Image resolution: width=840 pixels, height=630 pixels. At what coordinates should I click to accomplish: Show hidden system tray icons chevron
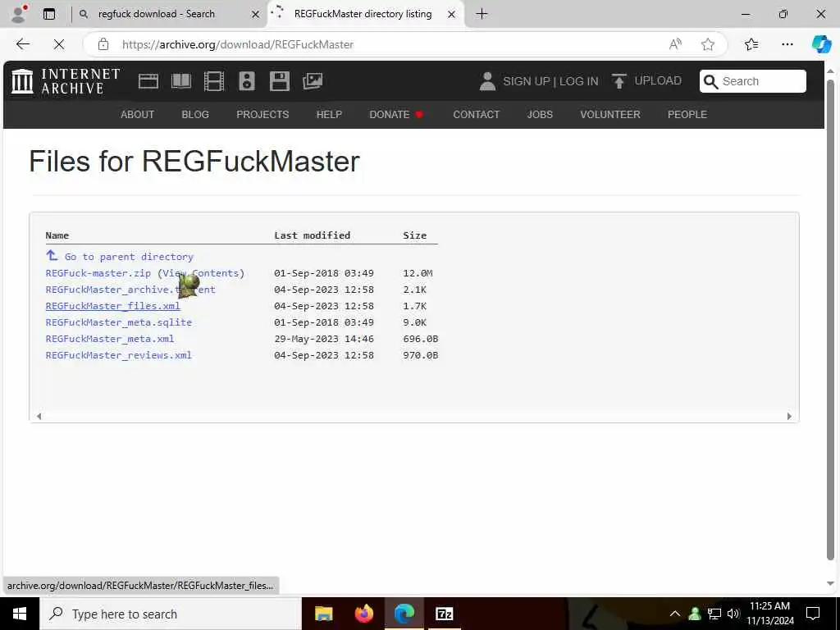(x=675, y=614)
